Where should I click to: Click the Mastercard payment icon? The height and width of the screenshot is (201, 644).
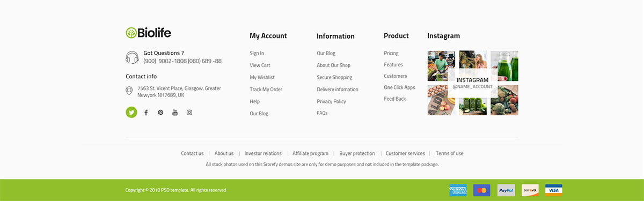(482, 190)
